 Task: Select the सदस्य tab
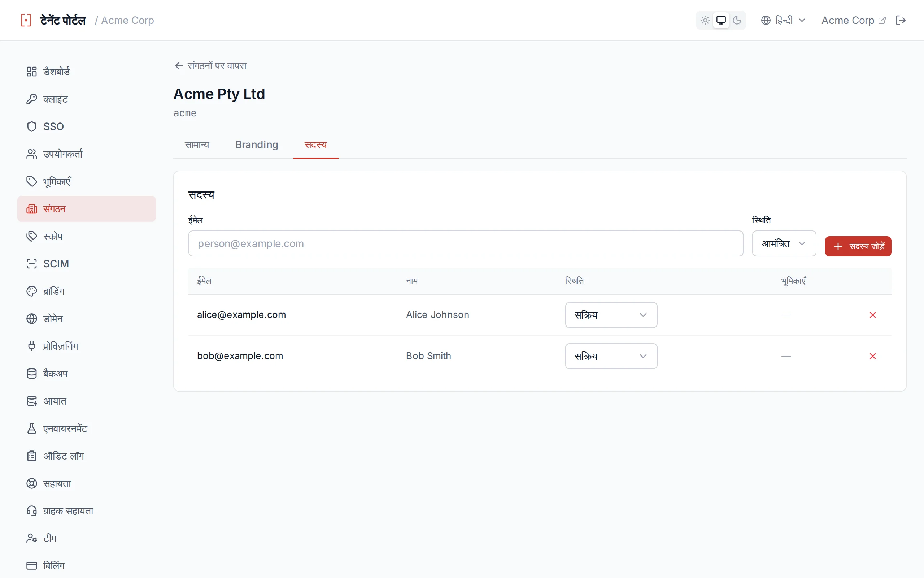[315, 145]
